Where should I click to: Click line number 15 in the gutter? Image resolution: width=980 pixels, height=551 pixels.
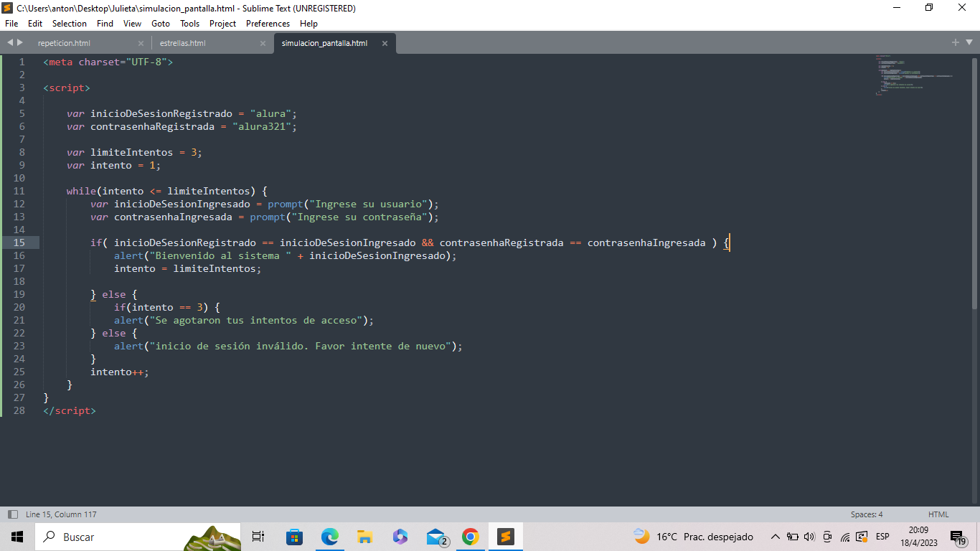tap(19, 242)
